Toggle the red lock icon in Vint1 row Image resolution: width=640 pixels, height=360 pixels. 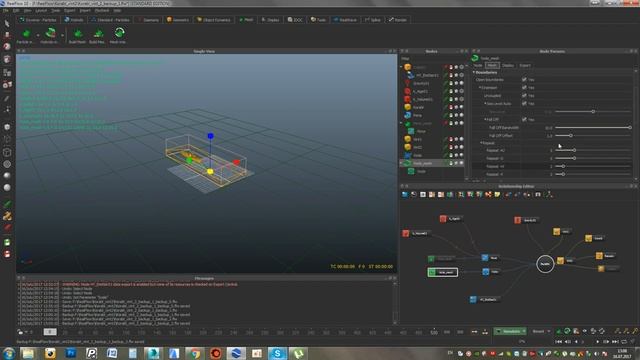coord(451,139)
